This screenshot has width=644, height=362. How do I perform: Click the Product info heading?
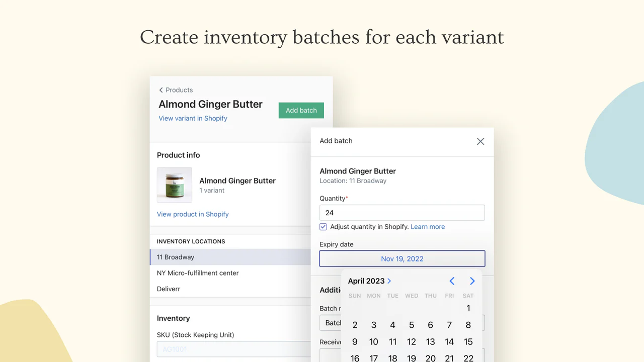pos(178,155)
